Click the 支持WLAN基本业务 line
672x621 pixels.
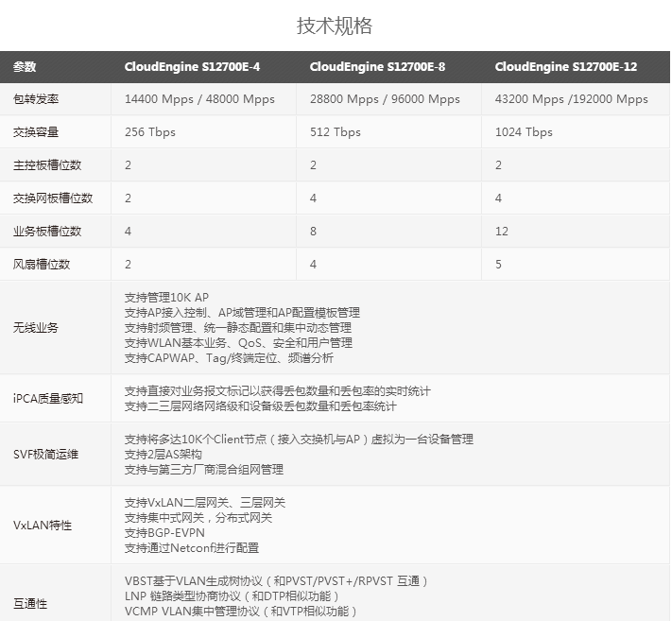point(238,342)
